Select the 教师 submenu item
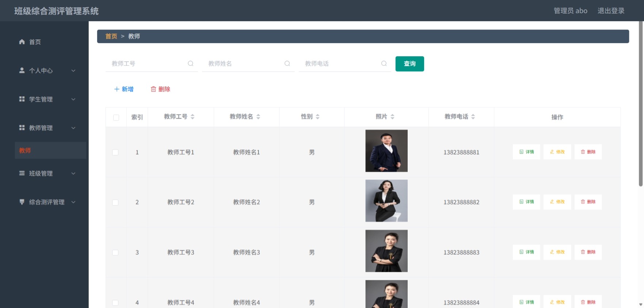Screen dimensions: 644x308 pyautogui.click(x=50, y=150)
